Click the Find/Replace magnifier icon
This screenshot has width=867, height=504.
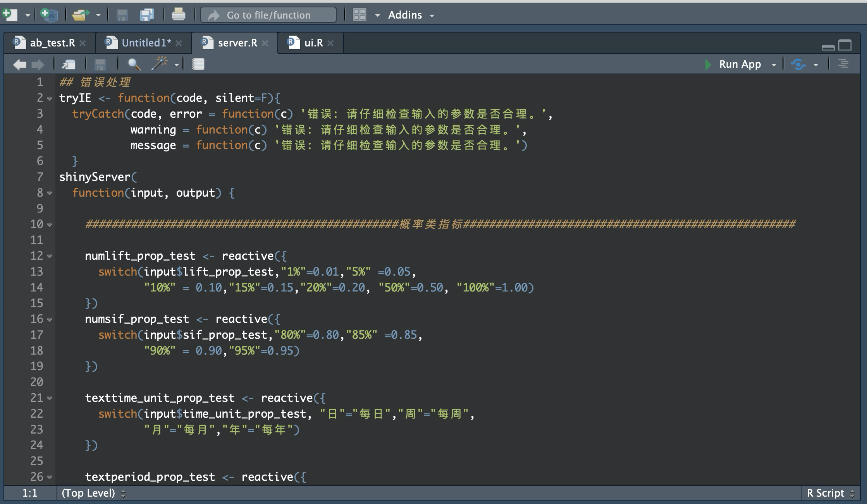click(134, 64)
